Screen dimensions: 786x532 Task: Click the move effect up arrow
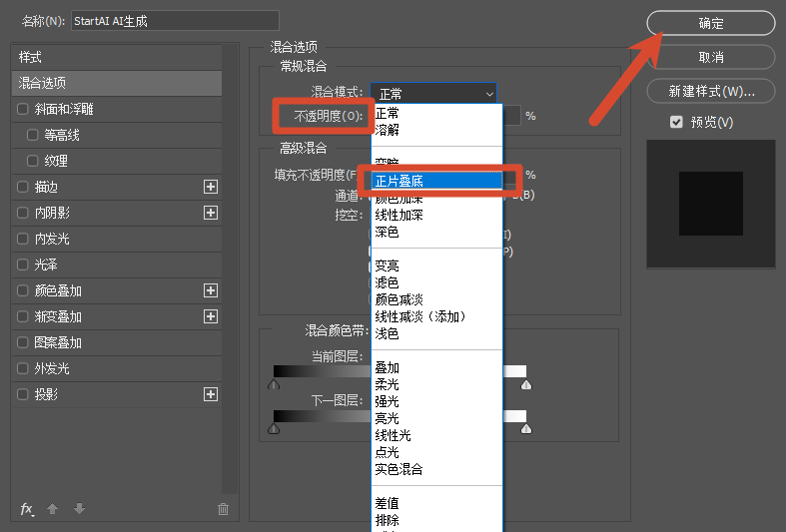coord(52,509)
